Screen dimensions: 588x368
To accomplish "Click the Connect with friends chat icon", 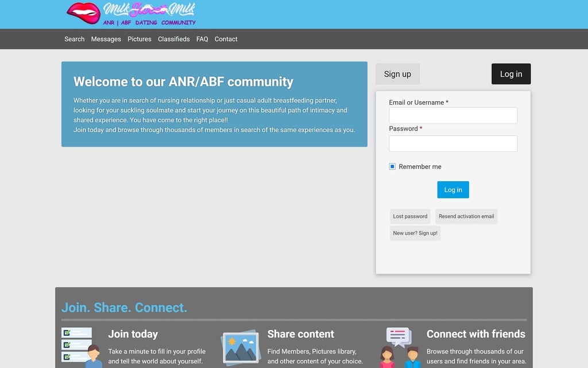I will click(400, 347).
